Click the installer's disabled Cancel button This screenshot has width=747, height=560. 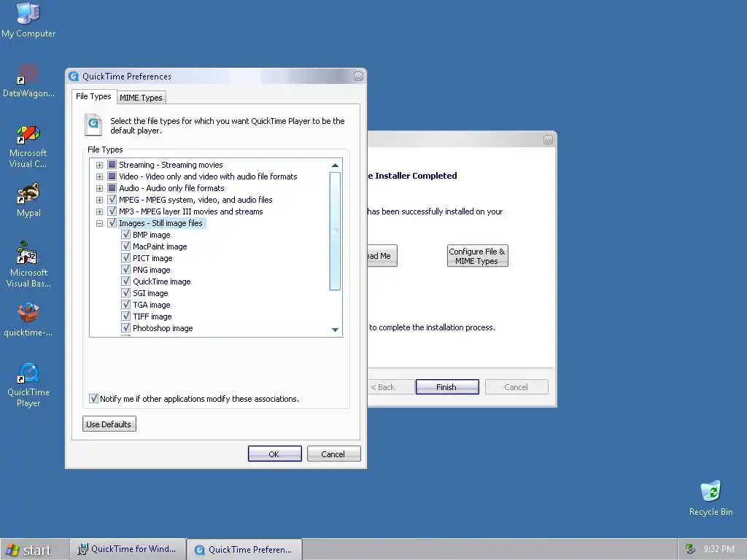point(516,386)
